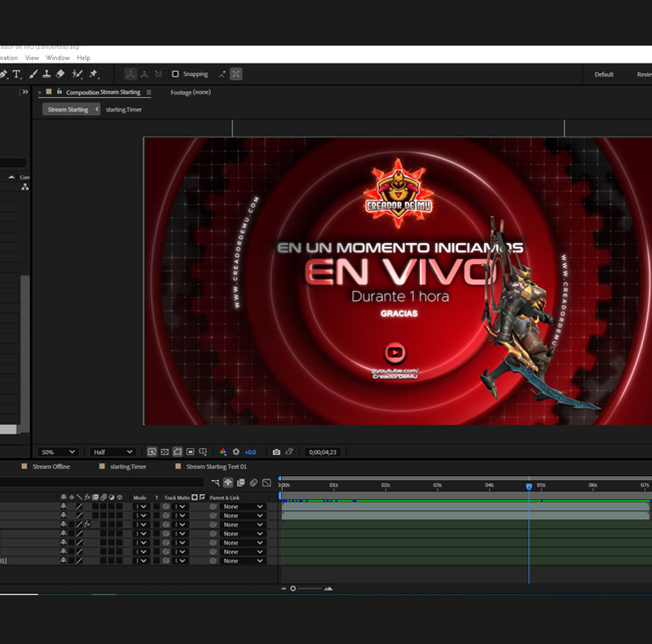Click the flowchart icon in Project panel

(25, 187)
